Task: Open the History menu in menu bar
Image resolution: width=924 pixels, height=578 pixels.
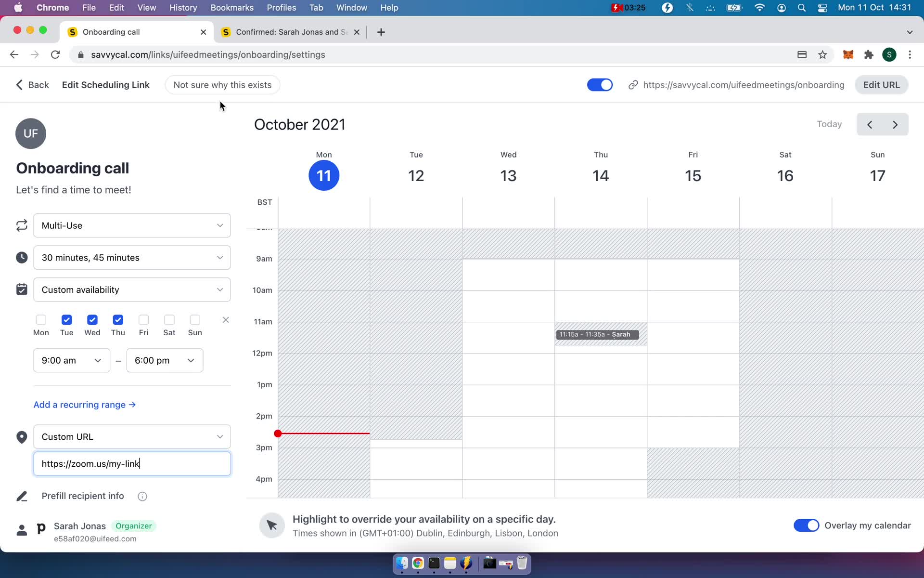Action: coord(183,8)
